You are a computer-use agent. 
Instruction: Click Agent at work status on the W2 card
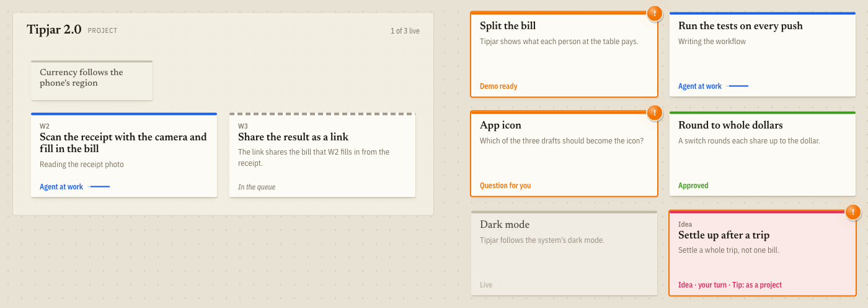pos(61,187)
